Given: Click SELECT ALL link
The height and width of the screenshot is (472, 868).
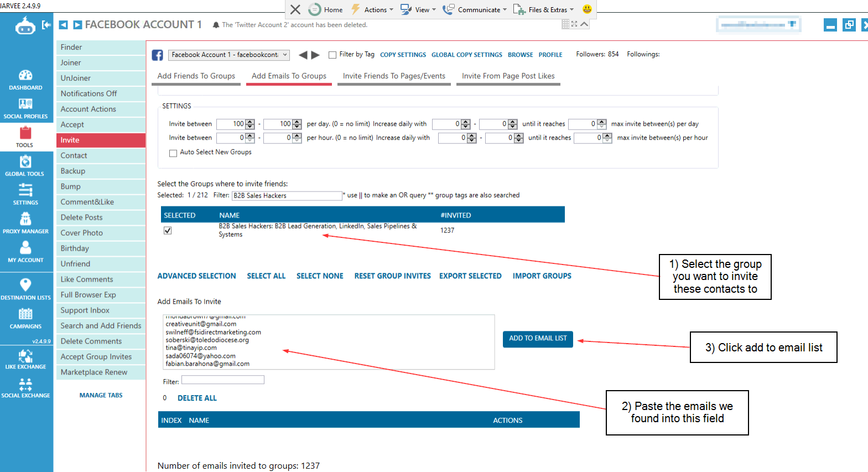Looking at the screenshot, I should click(266, 276).
